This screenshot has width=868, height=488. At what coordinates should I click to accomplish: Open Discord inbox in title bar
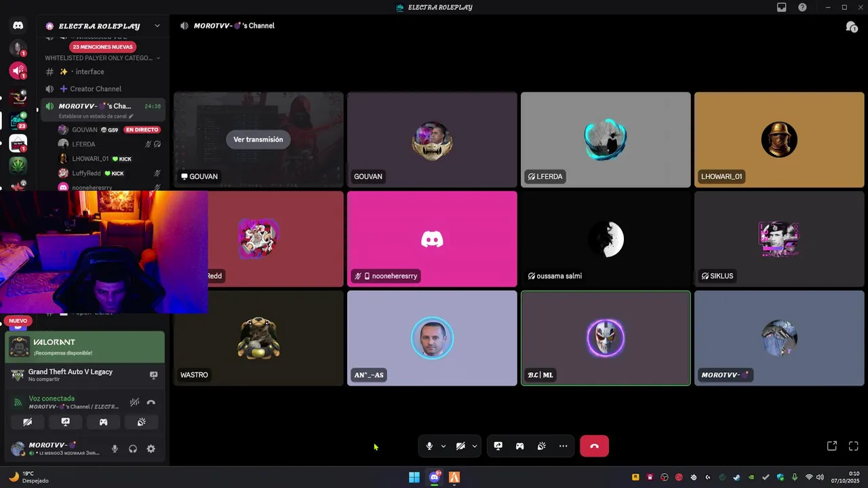pyautogui.click(x=781, y=7)
